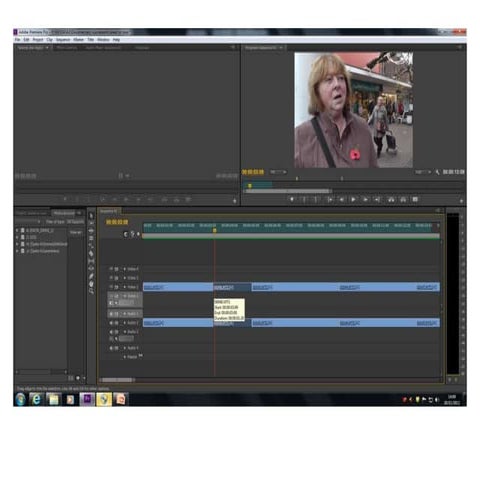This screenshot has width=480, height=480.
Task: Expand the video track containing clips
Action: [x=125, y=287]
